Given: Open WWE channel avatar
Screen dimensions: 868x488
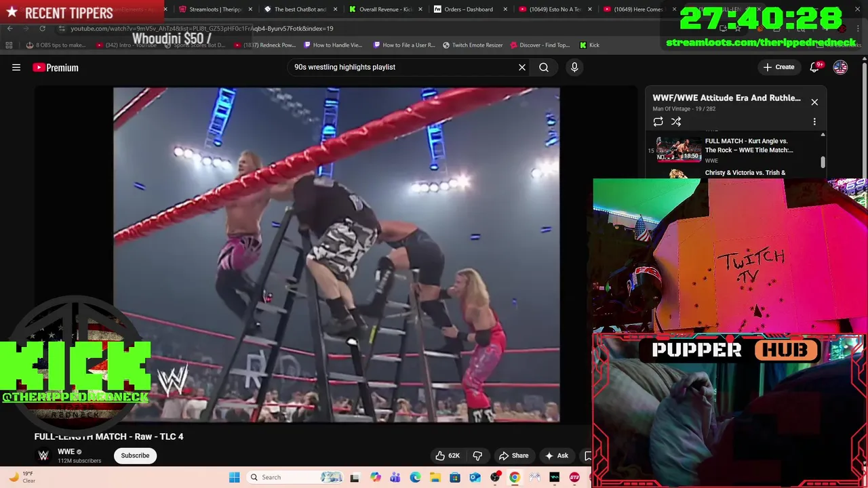Looking at the screenshot, I should click(43, 455).
